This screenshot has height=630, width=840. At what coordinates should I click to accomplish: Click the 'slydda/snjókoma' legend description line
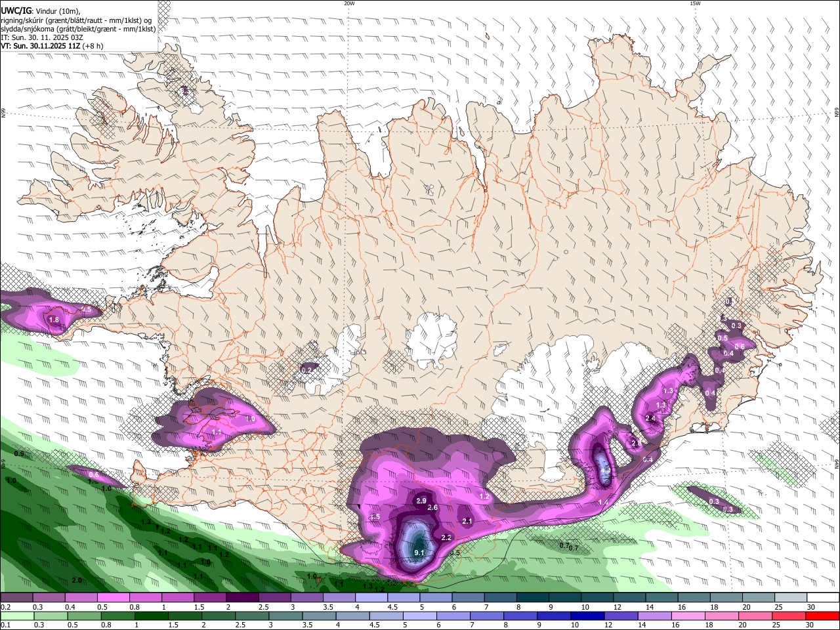(78, 29)
